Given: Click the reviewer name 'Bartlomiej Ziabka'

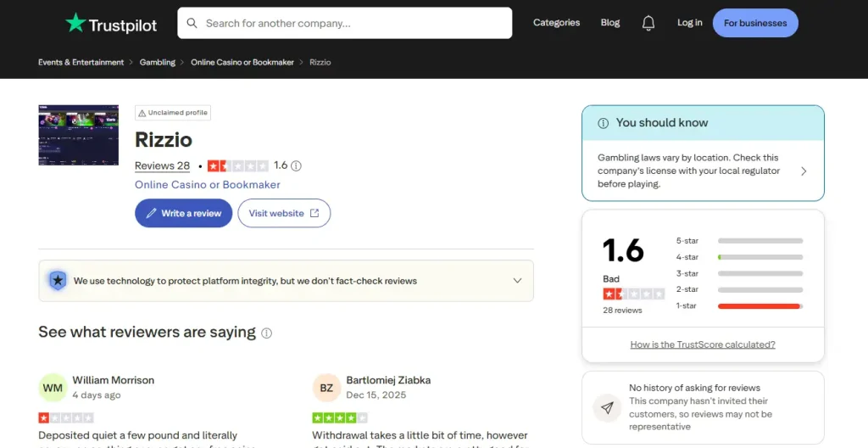Looking at the screenshot, I should 388,380.
